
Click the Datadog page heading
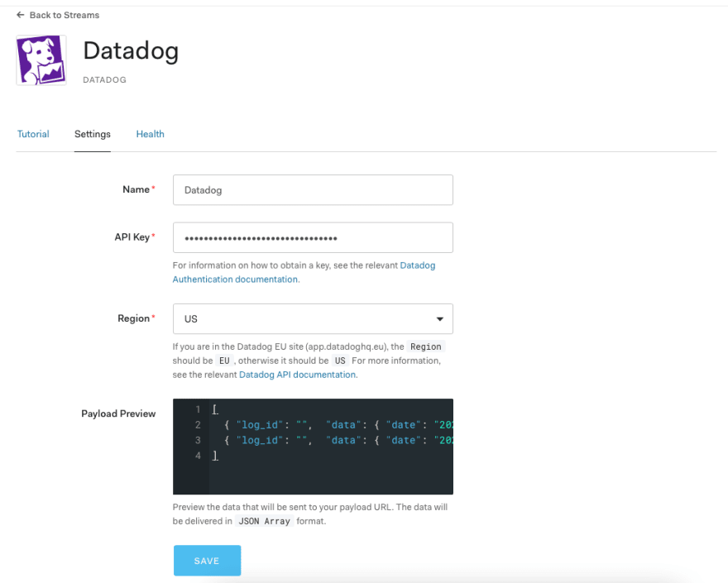click(131, 51)
